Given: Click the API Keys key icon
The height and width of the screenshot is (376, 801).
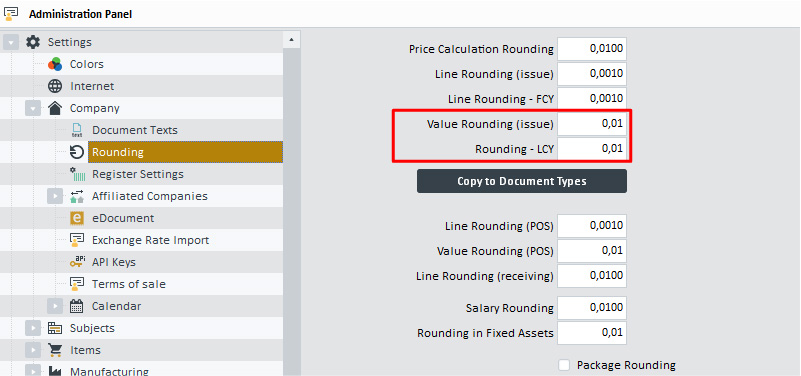Looking at the screenshot, I should pyautogui.click(x=77, y=262).
